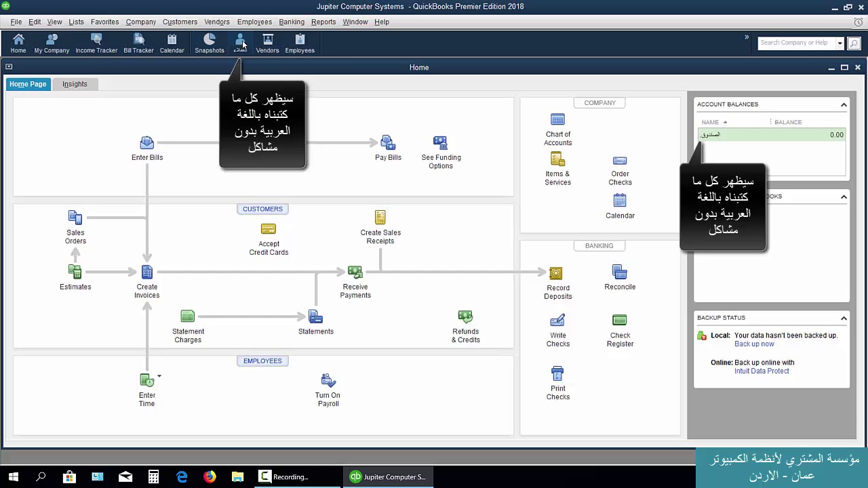Open Create Sales Receipts
This screenshot has height=488, width=868.
380,227
